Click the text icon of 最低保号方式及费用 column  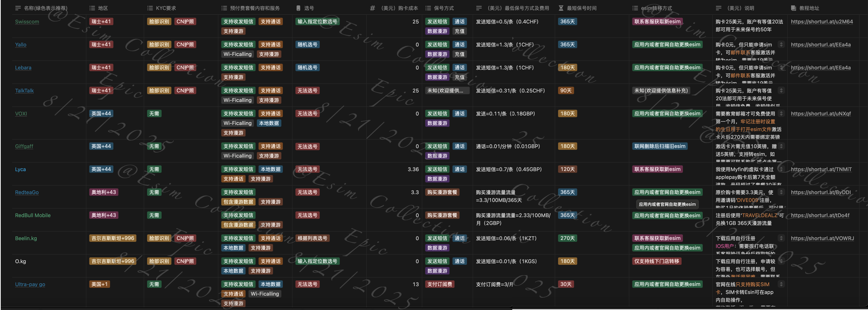[x=479, y=8]
